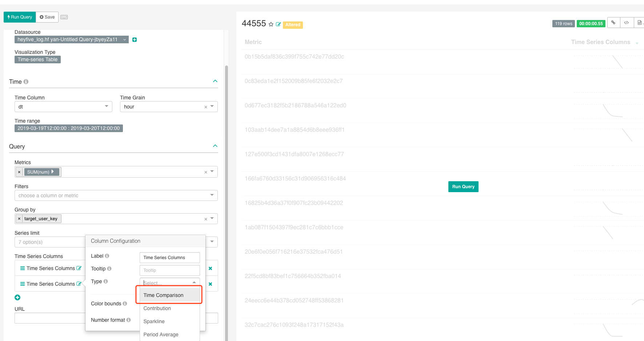
Task: Expand the Time Series Columns header dropdown
Action: [637, 42]
